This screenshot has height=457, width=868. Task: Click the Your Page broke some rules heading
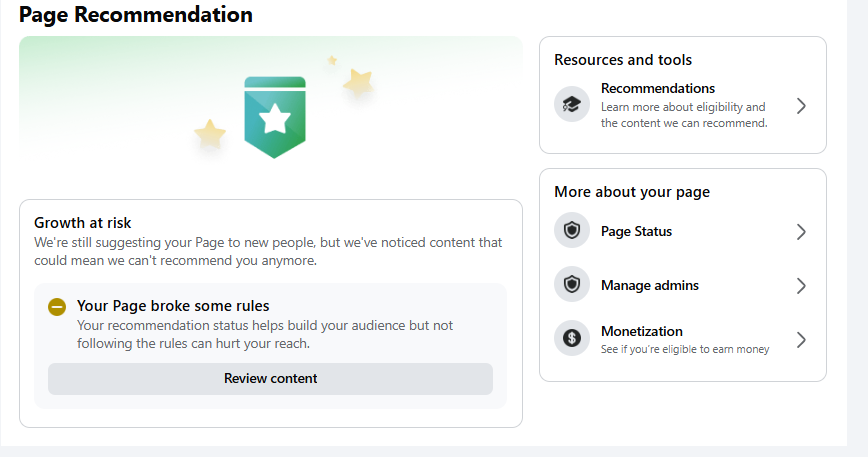click(x=173, y=306)
